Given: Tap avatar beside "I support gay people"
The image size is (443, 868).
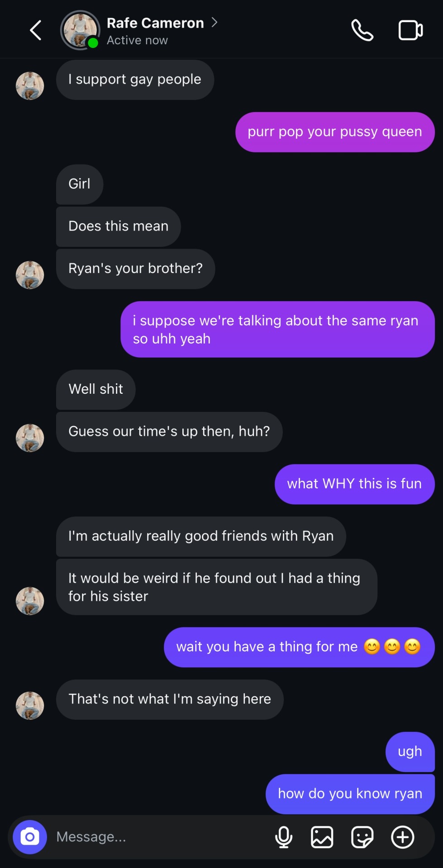Looking at the screenshot, I should [30, 85].
